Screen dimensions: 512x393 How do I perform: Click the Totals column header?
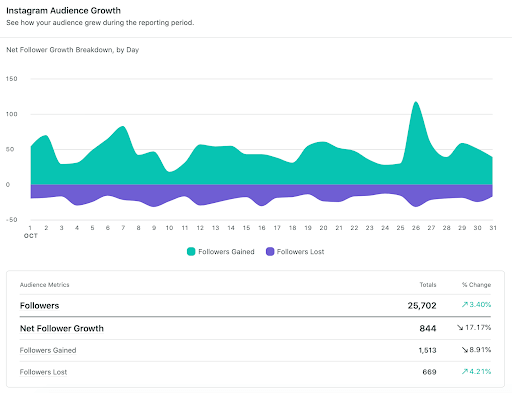pos(428,285)
